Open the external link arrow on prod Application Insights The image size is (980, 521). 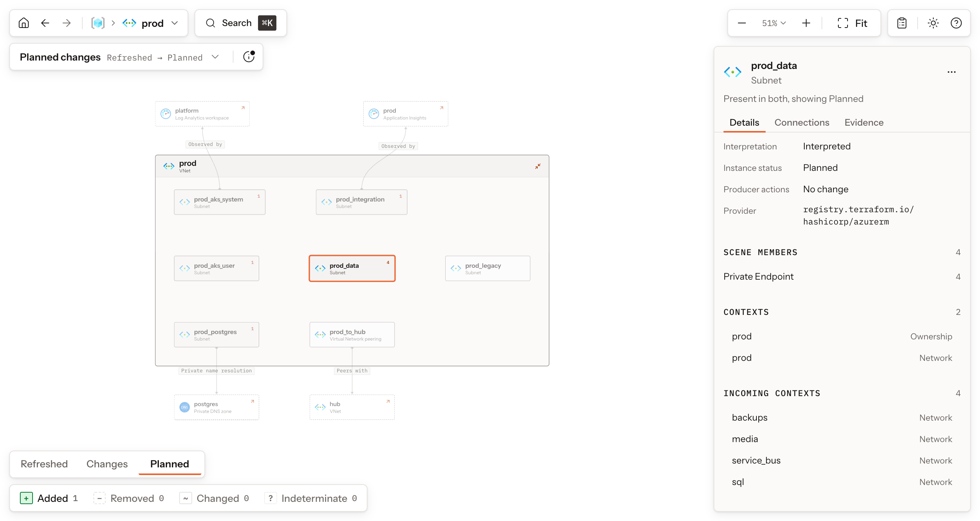point(441,108)
